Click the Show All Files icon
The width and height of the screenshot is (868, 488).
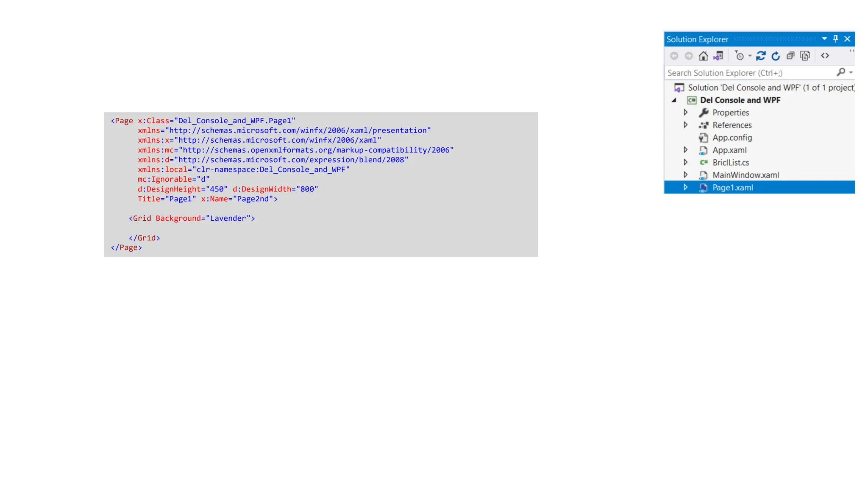(805, 56)
